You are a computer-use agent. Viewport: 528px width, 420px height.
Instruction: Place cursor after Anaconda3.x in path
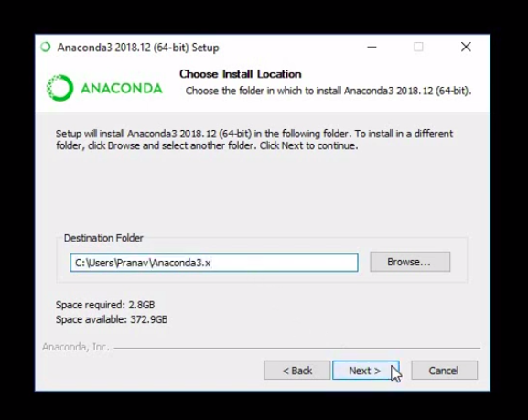(x=211, y=263)
